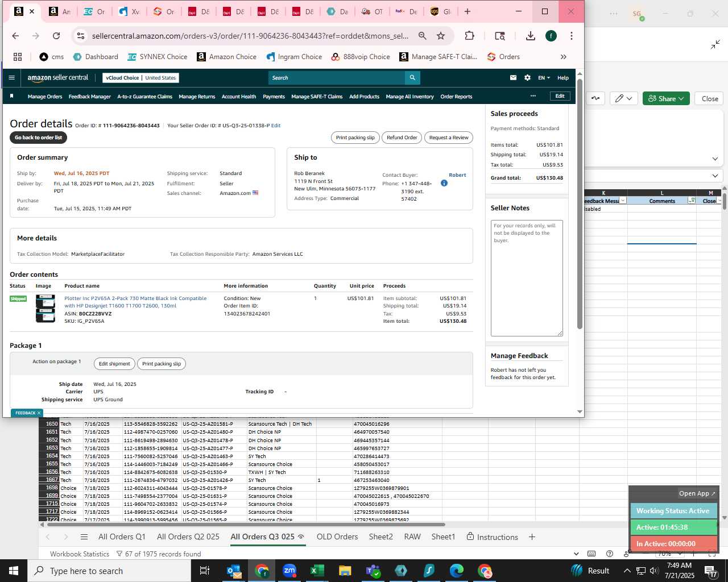The image size is (728, 582).
Task: Open Microsoft Edge from the taskbar
Action: tap(457, 571)
